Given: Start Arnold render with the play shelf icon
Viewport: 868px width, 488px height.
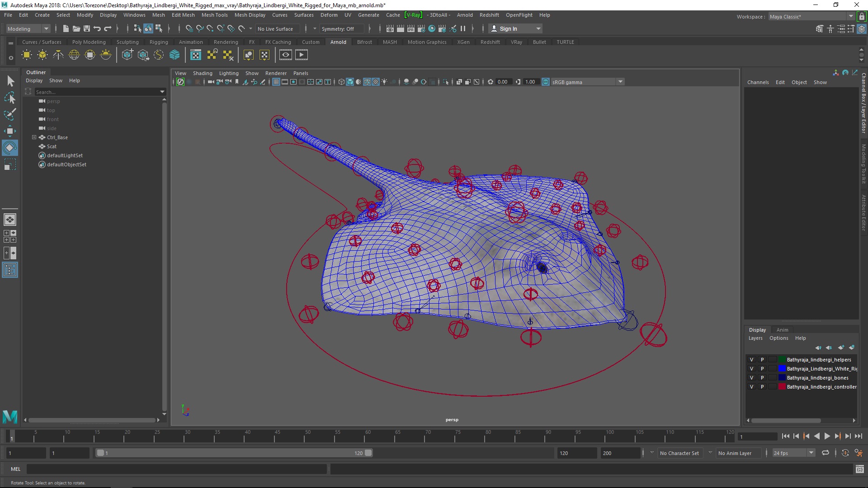Looking at the screenshot, I should (302, 55).
